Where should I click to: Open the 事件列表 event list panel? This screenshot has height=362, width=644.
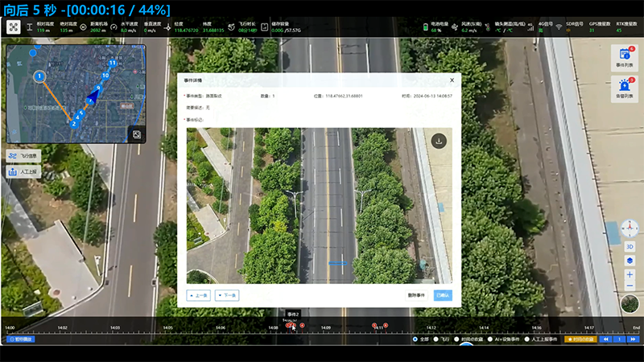click(x=624, y=56)
